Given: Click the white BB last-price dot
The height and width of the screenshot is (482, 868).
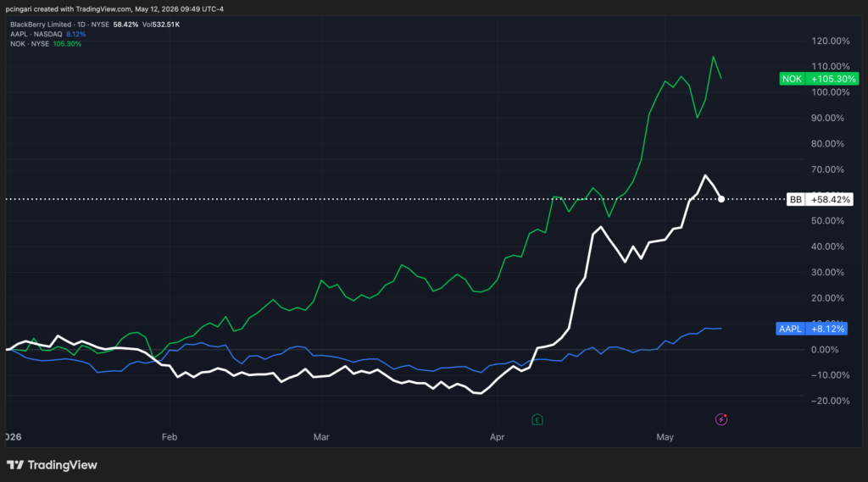Looking at the screenshot, I should pyautogui.click(x=721, y=199).
